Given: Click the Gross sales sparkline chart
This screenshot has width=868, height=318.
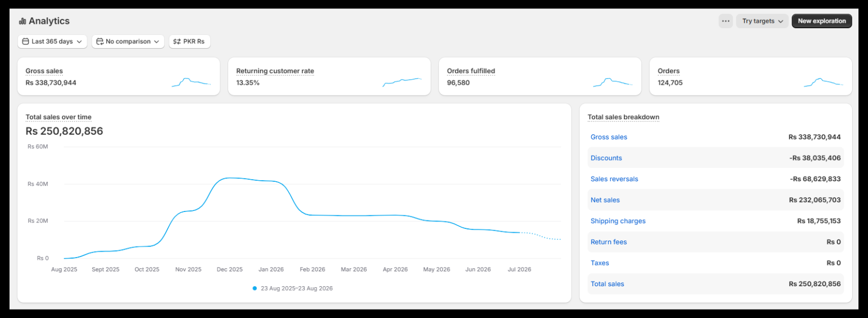Looking at the screenshot, I should 191,82.
